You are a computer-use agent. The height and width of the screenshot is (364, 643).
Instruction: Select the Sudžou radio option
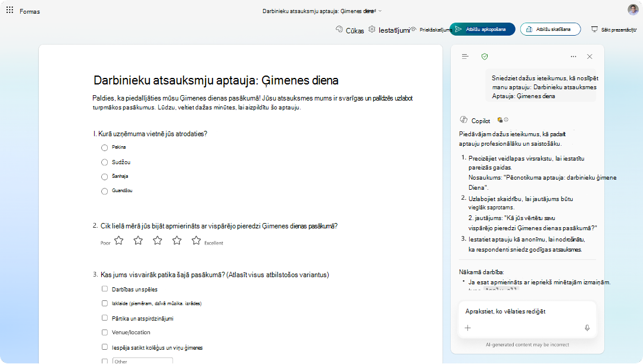tap(105, 162)
